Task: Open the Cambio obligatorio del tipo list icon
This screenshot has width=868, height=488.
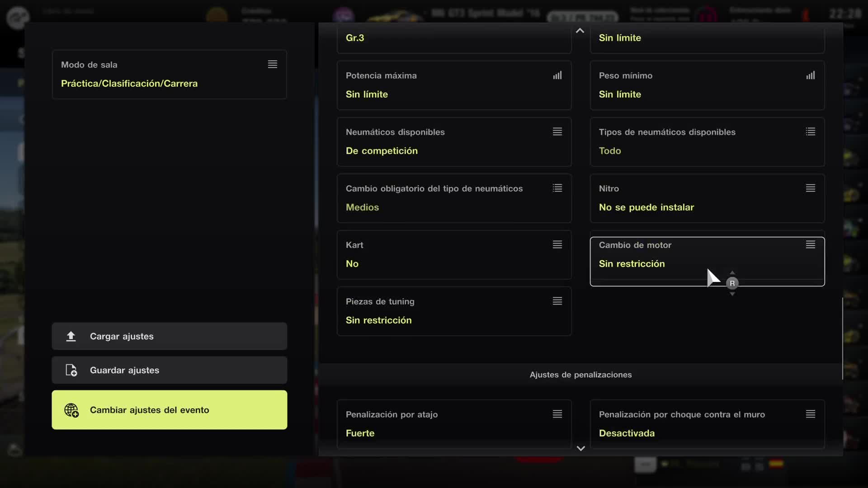Action: (557, 188)
